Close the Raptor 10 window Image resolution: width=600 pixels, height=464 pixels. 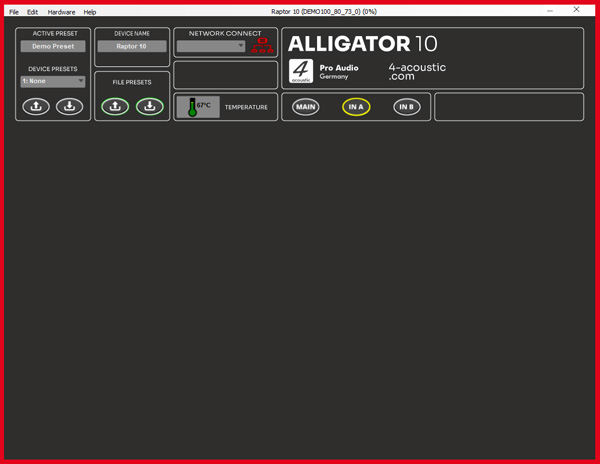pyautogui.click(x=576, y=10)
